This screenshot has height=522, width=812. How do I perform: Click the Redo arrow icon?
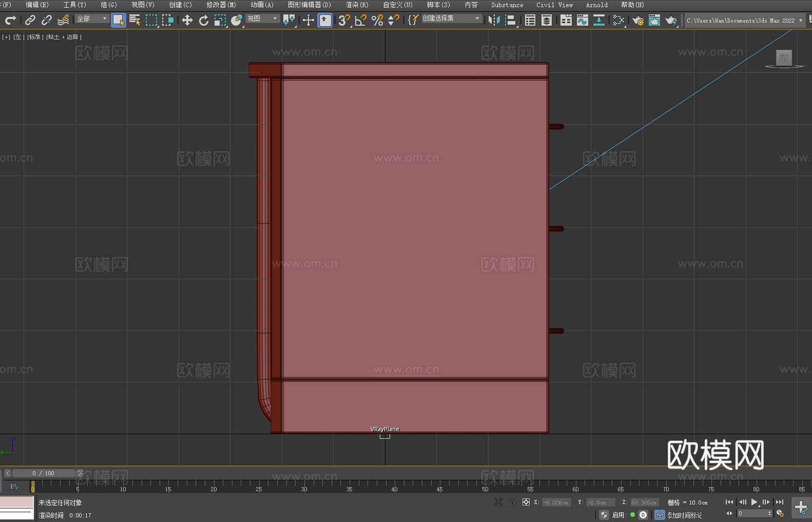click(10, 20)
